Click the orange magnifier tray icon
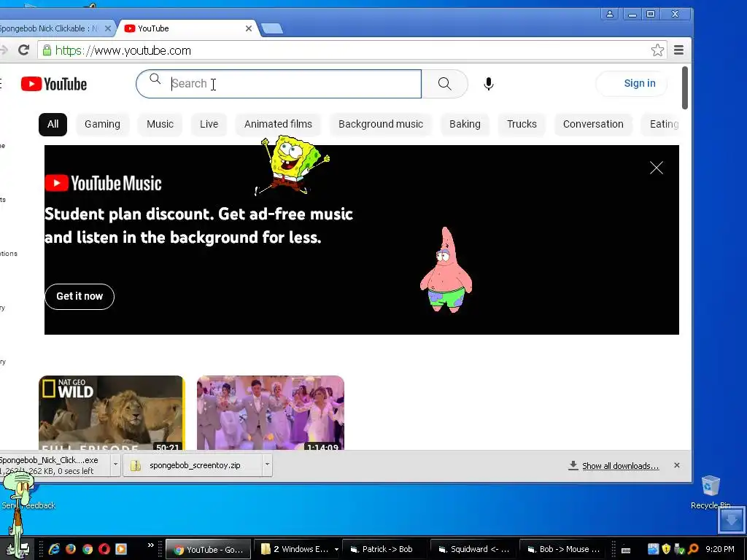This screenshot has width=747, height=560. [x=693, y=549]
